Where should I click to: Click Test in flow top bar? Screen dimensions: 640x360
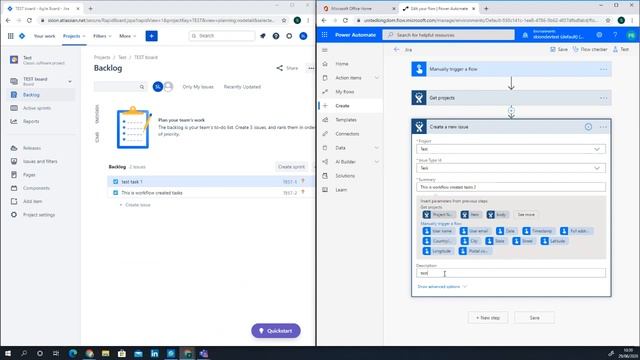(621, 49)
